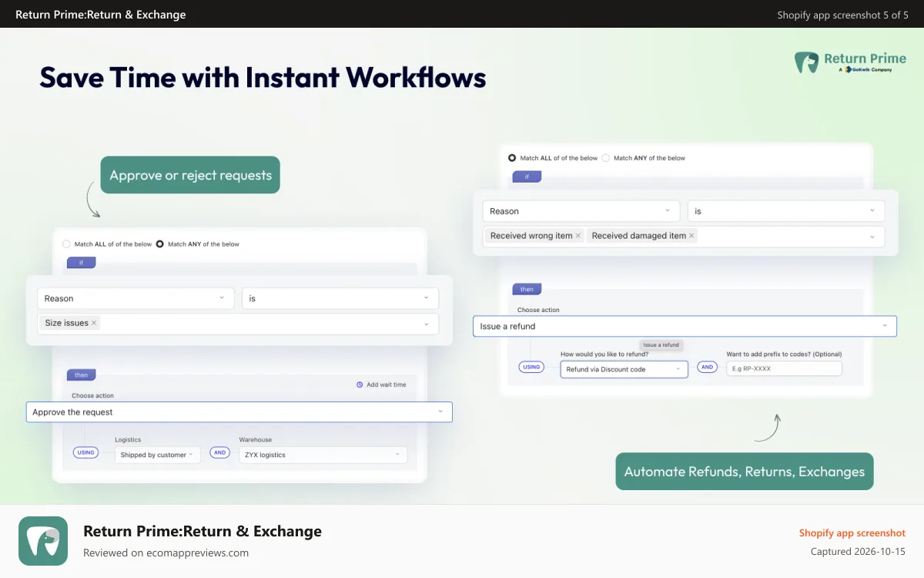Click 'Save Time with Instant Workflows' heading

pyautogui.click(x=263, y=78)
